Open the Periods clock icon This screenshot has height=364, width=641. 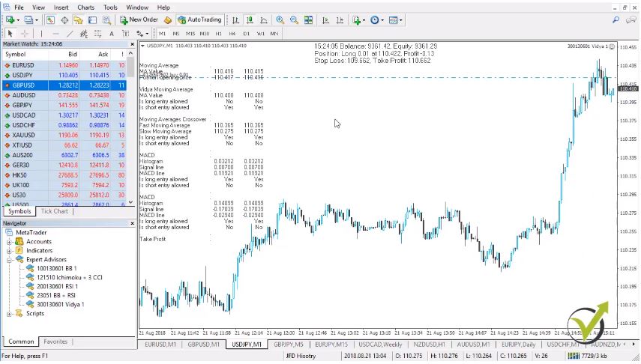coord(374,19)
